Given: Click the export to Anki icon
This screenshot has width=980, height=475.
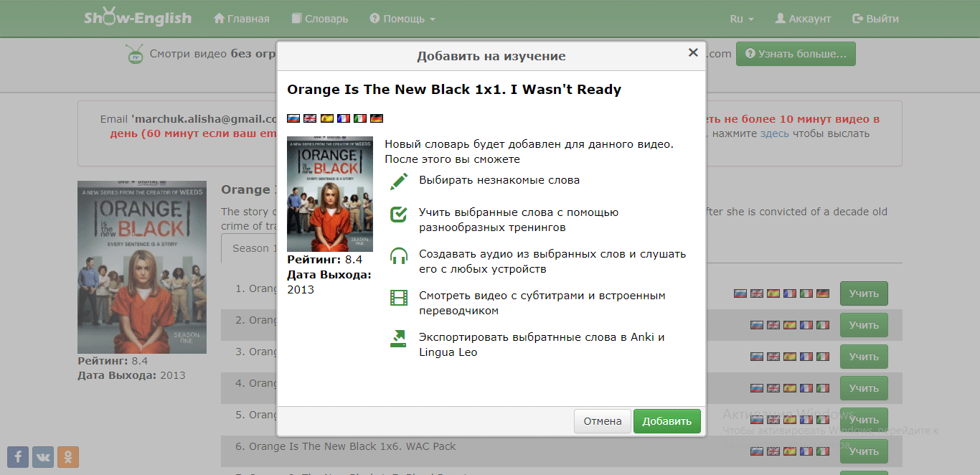Looking at the screenshot, I should [398, 339].
